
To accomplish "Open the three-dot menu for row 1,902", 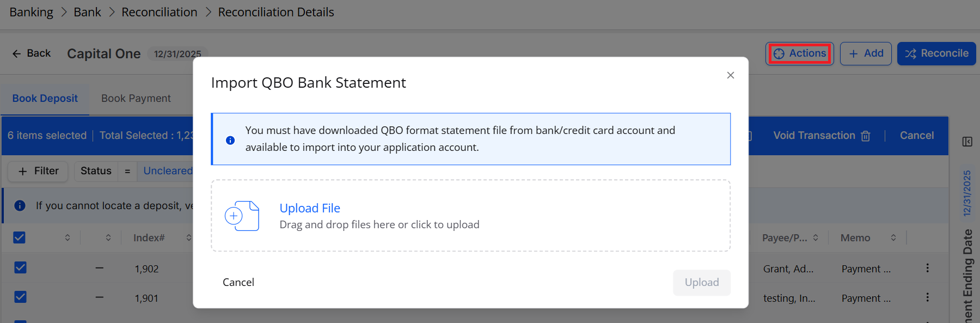I will [927, 268].
